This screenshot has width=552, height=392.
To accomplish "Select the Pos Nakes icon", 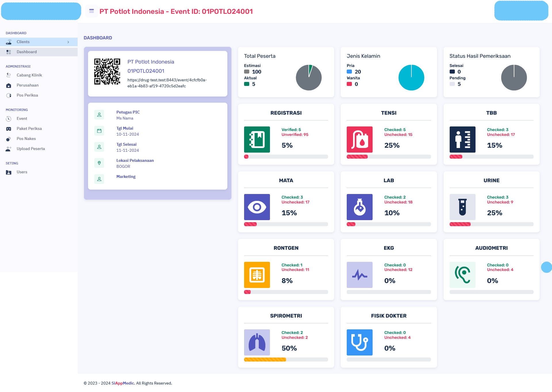I will 9,139.
